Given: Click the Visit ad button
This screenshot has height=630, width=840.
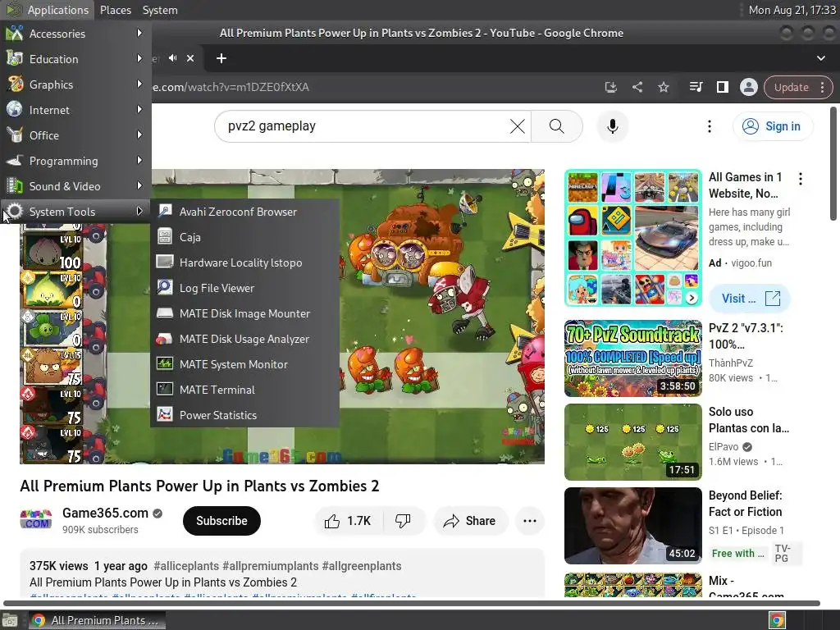Looking at the screenshot, I should pos(750,299).
